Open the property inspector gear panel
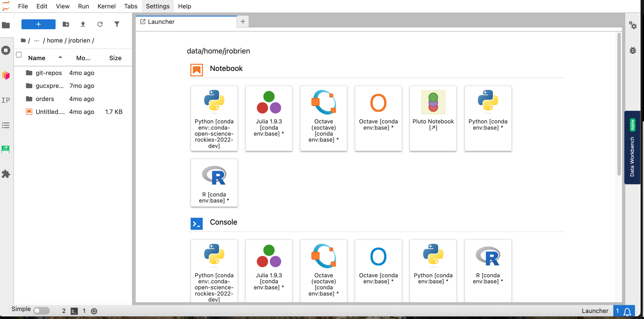644x319 pixels. click(633, 25)
